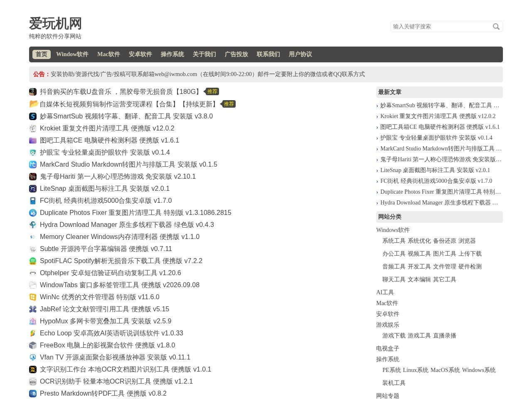Open Subtle 开源跨平台字幕编辑器 article
Screen dimensions: 532x399
[106, 249]
